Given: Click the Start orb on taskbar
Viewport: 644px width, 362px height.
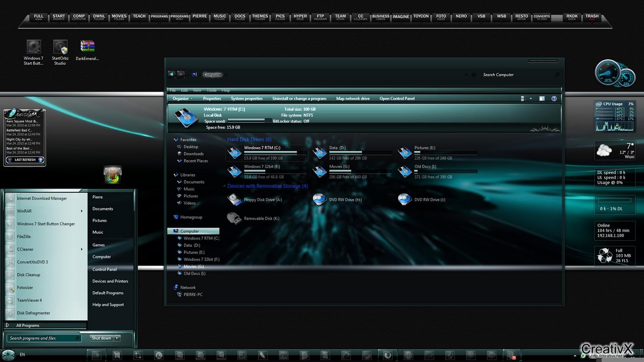Looking at the screenshot, I should [8, 355].
